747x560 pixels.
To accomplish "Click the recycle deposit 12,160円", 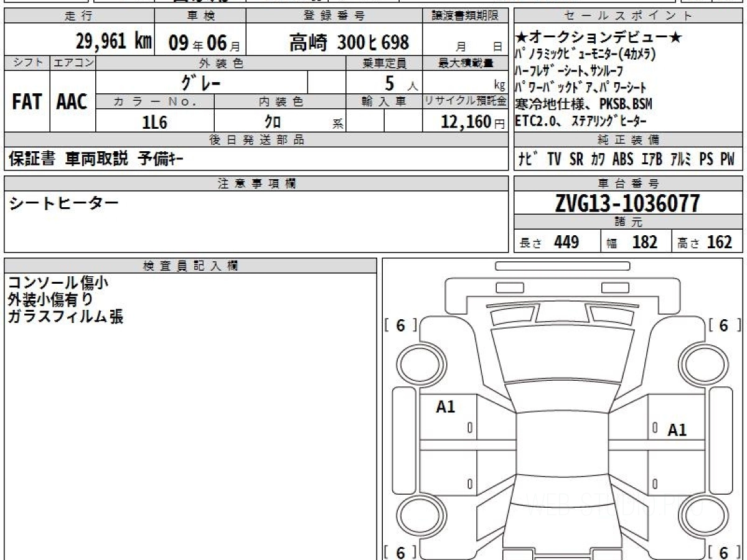I will tap(465, 123).
